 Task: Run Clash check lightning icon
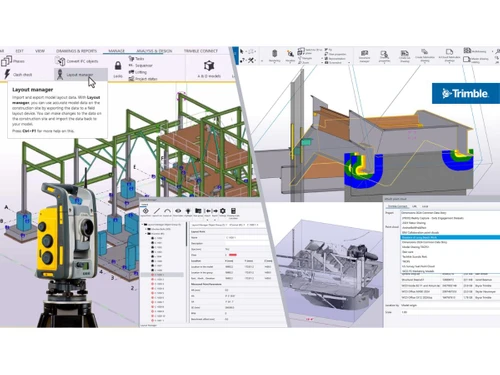tap(7, 74)
